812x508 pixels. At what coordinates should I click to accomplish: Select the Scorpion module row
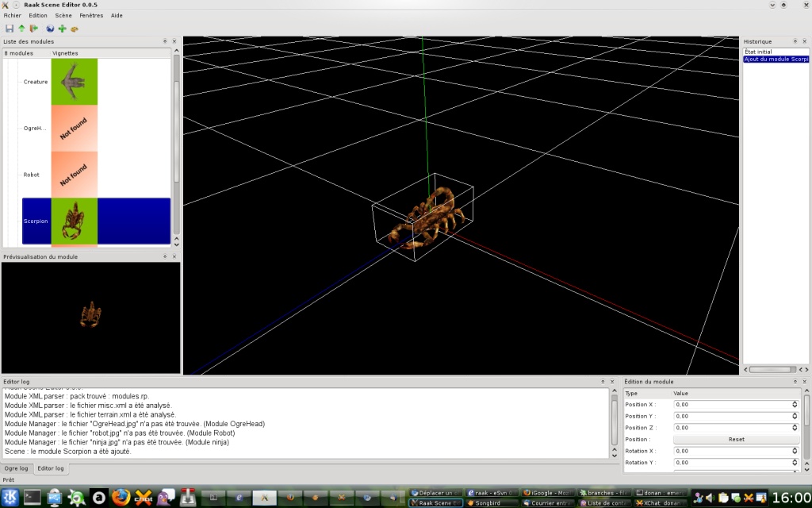tap(96, 221)
